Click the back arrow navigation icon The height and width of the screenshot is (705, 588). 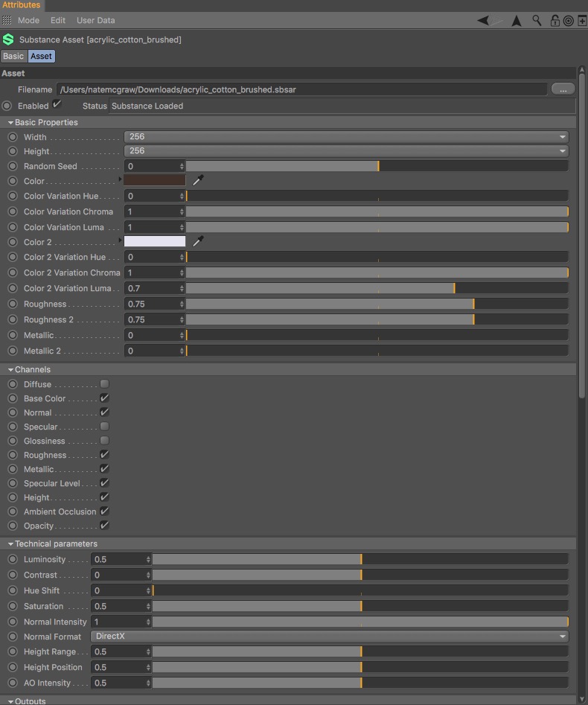click(483, 20)
